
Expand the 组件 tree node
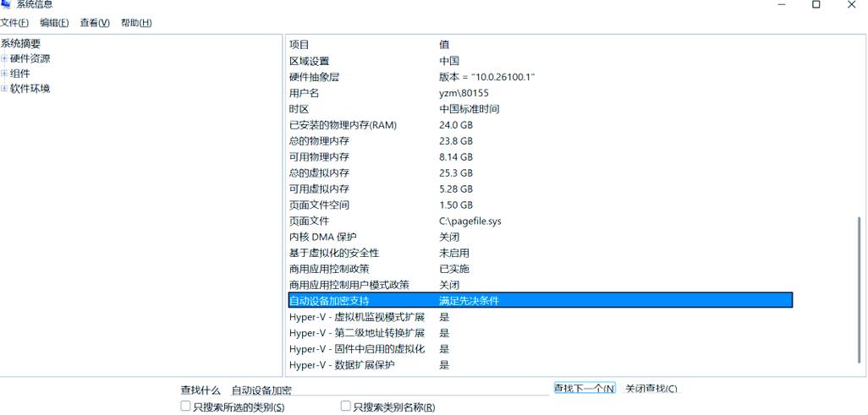tap(4, 74)
